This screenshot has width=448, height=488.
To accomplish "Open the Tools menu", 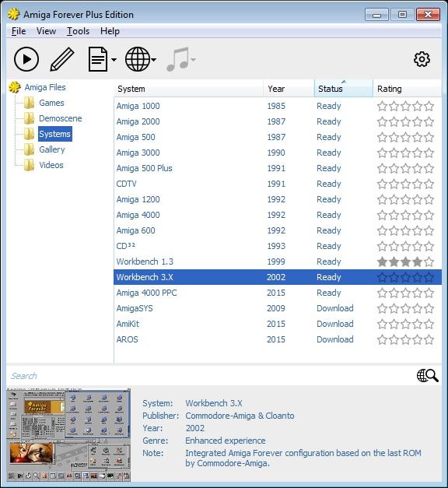I will tap(78, 31).
